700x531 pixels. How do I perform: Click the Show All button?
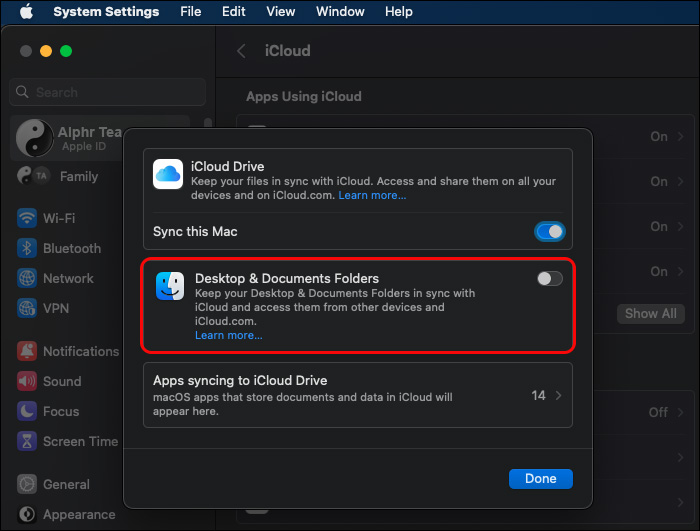[650, 313]
